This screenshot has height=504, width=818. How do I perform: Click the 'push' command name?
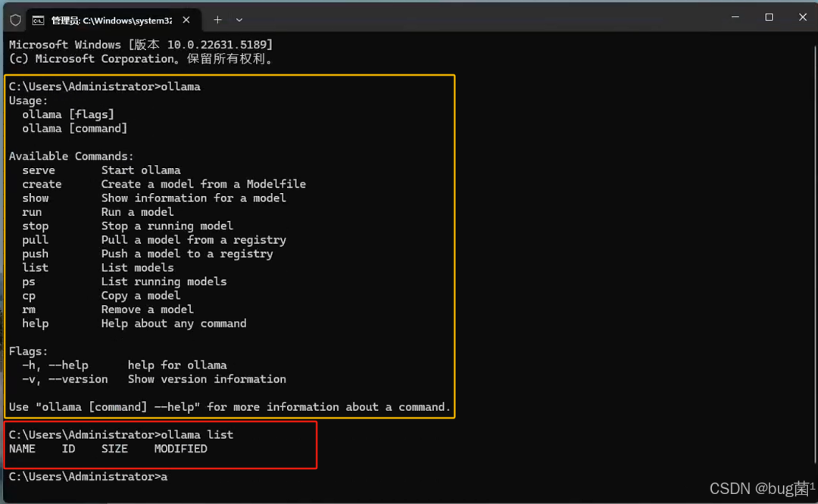pos(35,254)
